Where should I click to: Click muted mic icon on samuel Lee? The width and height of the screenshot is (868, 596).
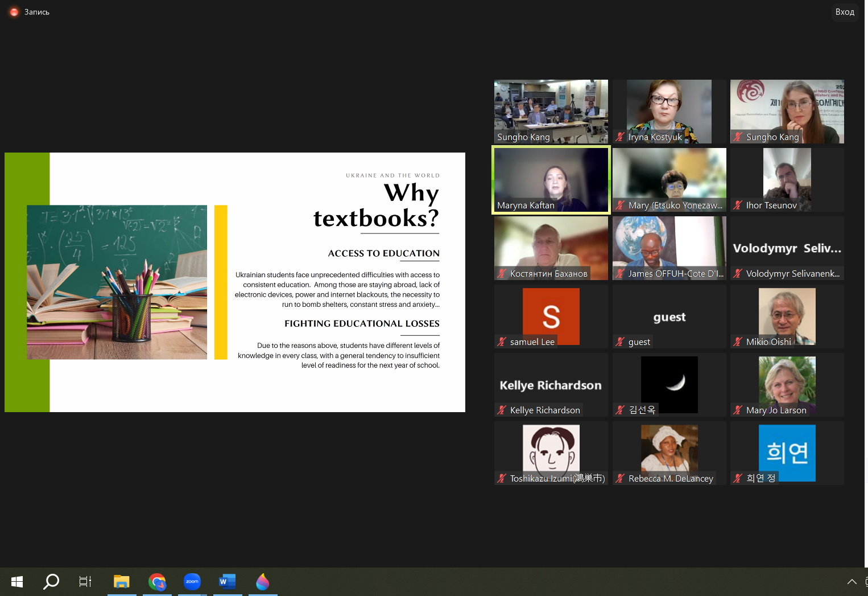click(x=502, y=342)
